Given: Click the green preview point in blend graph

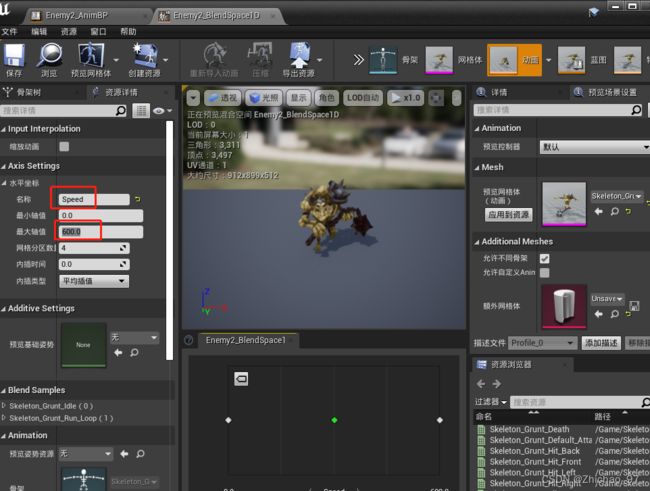Looking at the screenshot, I should pos(335,420).
